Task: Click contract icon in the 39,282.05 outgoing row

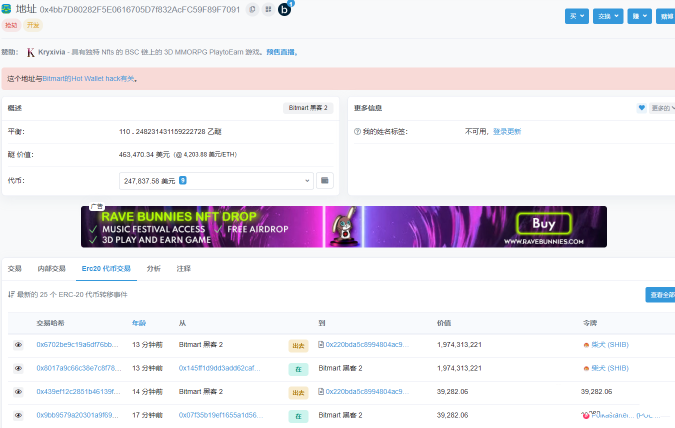Action: pos(321,391)
